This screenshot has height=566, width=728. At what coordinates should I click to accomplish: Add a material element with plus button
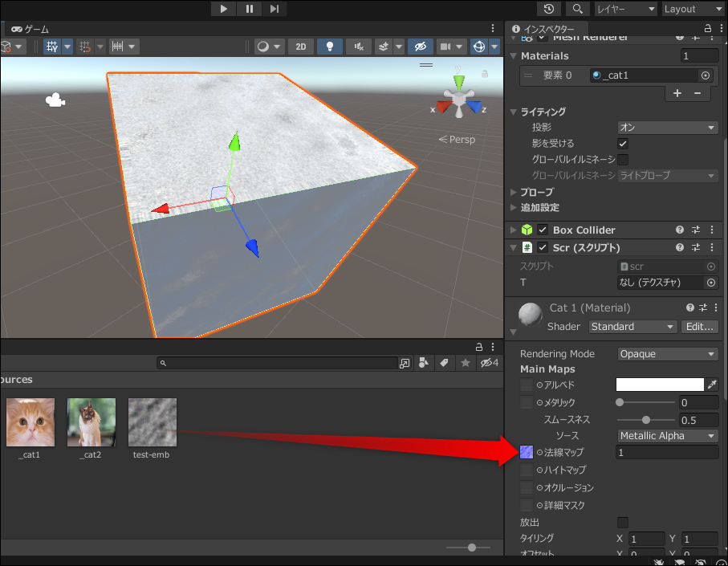click(x=677, y=93)
